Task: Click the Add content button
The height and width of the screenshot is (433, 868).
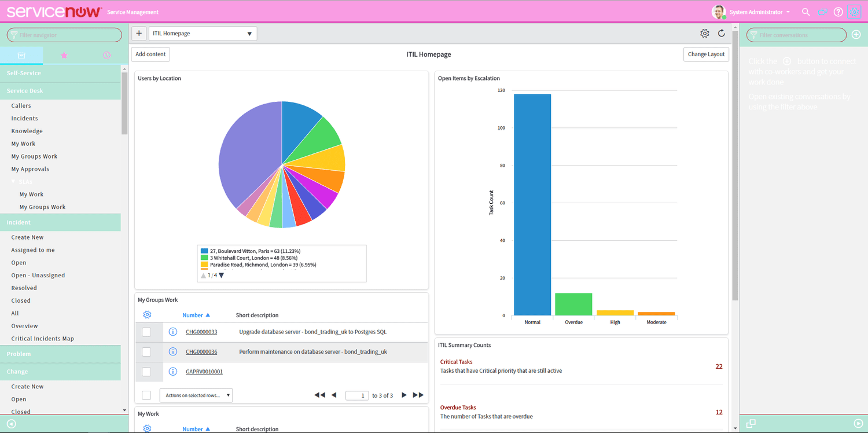Action: point(150,54)
